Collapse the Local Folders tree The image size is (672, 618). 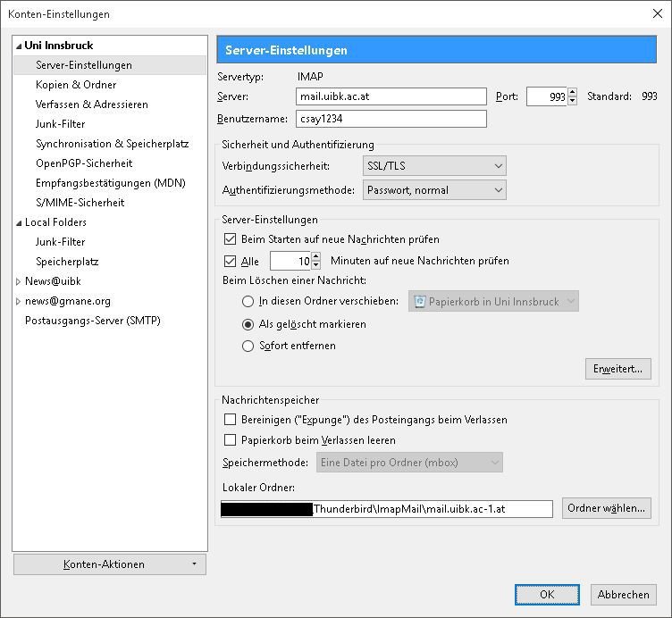click(x=19, y=223)
